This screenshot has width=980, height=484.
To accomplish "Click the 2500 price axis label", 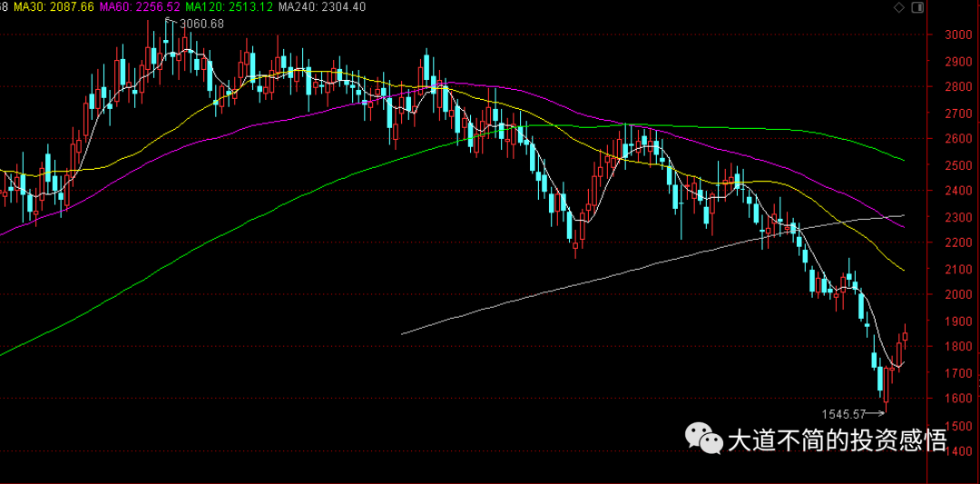I will (957, 165).
